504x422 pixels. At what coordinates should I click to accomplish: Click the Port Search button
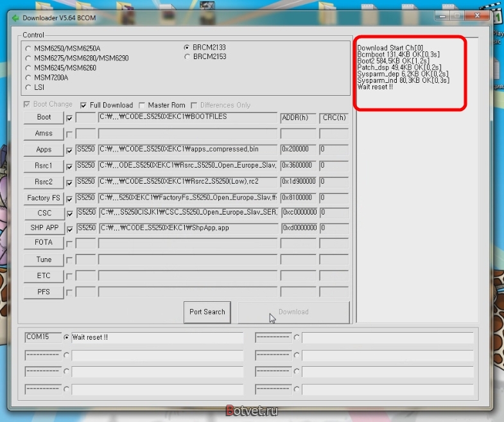(207, 312)
